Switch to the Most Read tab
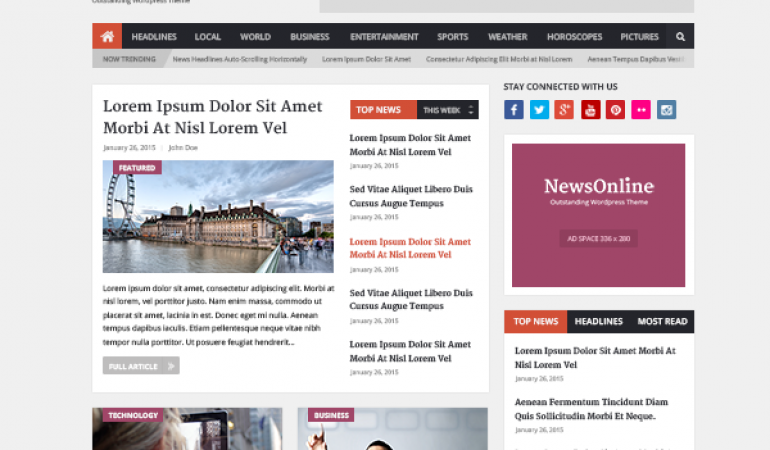Screen dimensions: 770x450 pos(662,322)
